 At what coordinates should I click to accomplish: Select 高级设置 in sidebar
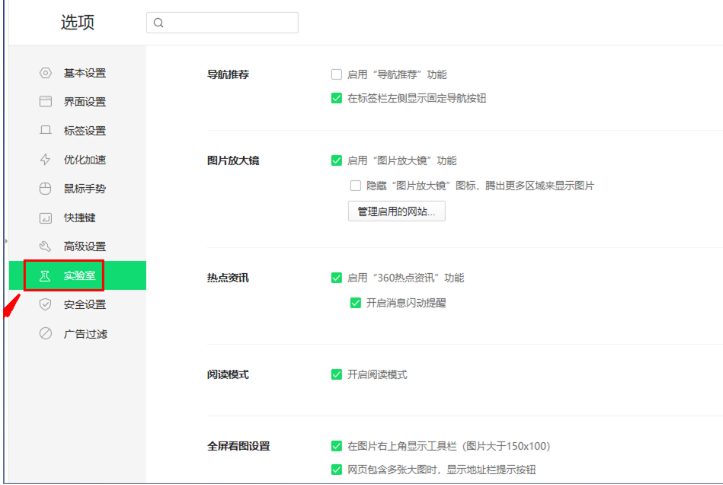[77, 246]
